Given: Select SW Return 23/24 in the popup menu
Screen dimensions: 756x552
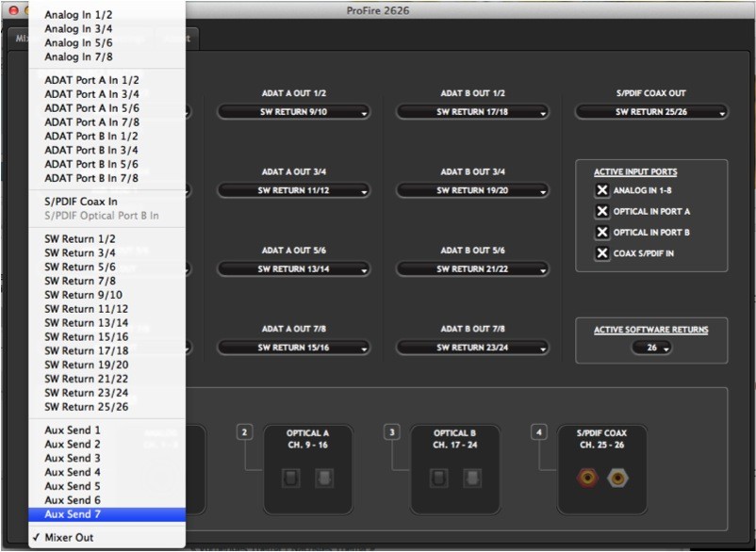Looking at the screenshot, I should [107, 393].
